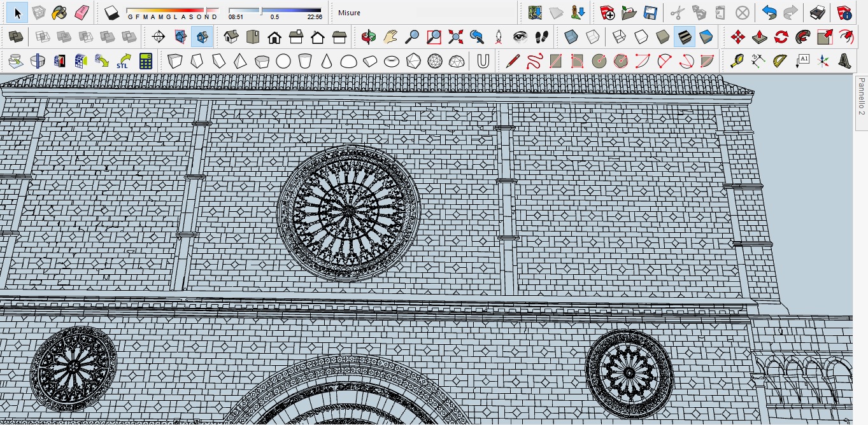The width and height of the screenshot is (868, 425).
Task: Select the Line pencil tool
Action: 513,61
